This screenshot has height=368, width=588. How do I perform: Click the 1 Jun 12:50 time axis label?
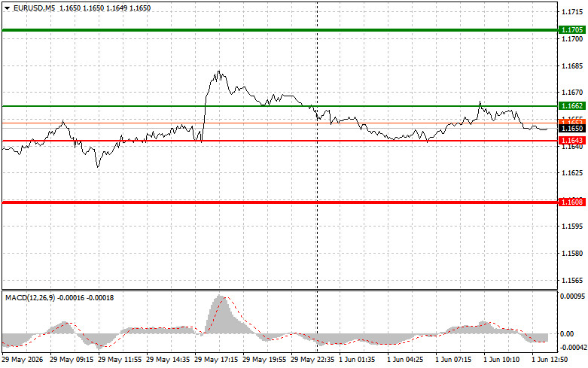point(550,360)
